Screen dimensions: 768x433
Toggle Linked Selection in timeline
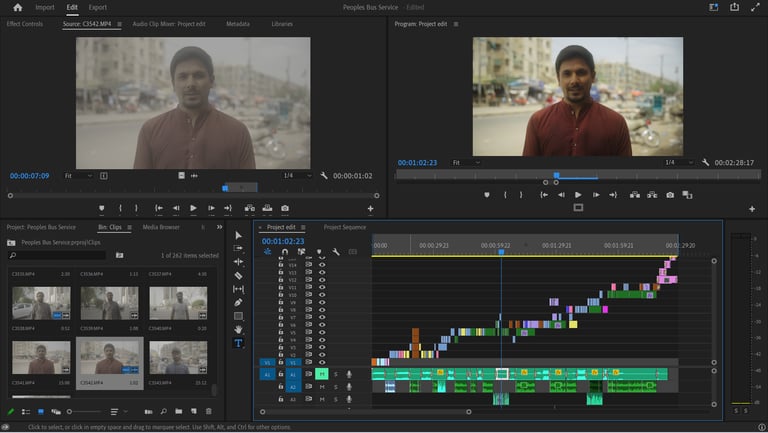point(301,252)
